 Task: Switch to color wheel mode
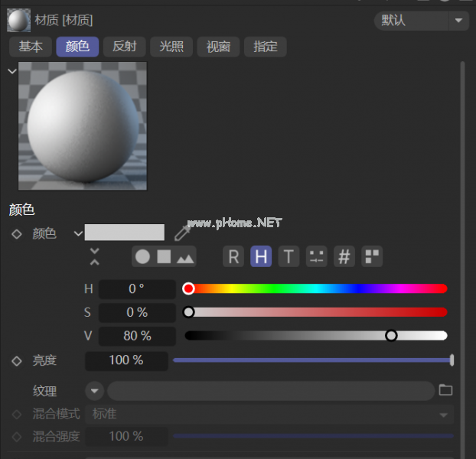point(143,257)
